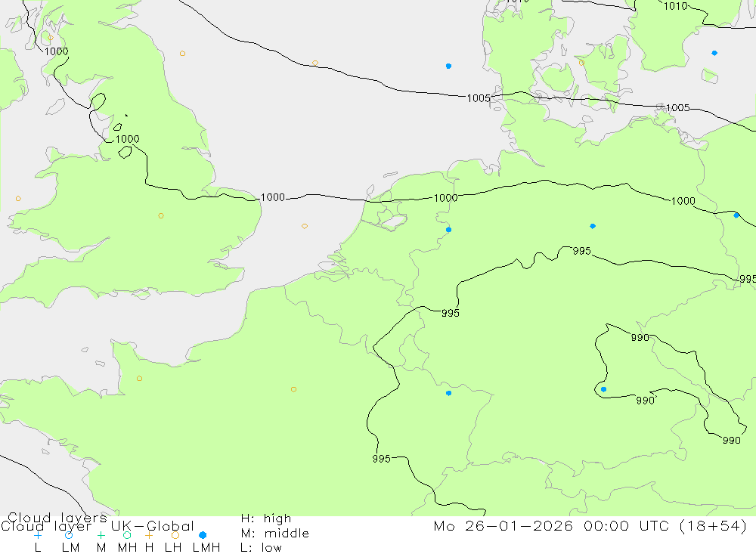This screenshot has height=554, width=756.
Task: Select the LMH marker in the sea west of Denmark
Action: click(448, 66)
